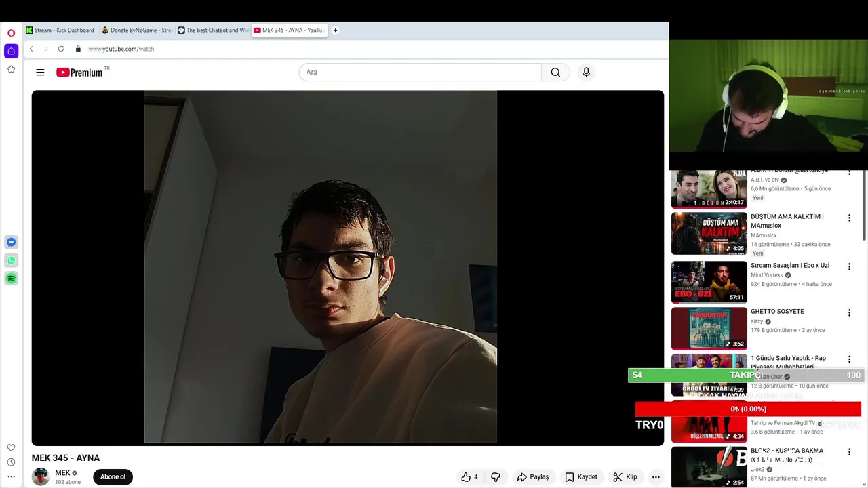
Task: Switch to The best ChatBot tab
Action: (x=213, y=30)
